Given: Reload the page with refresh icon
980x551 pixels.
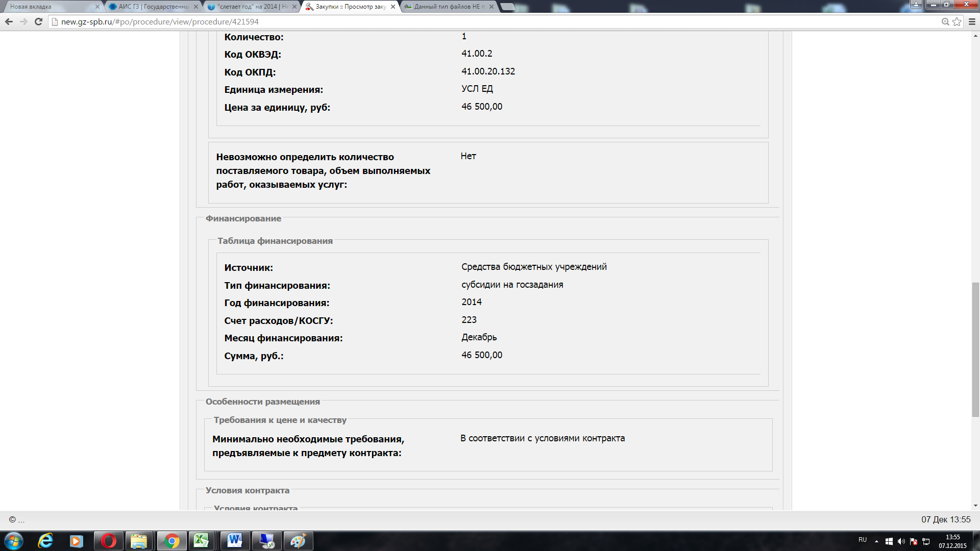Looking at the screenshot, I should coord(38,21).
